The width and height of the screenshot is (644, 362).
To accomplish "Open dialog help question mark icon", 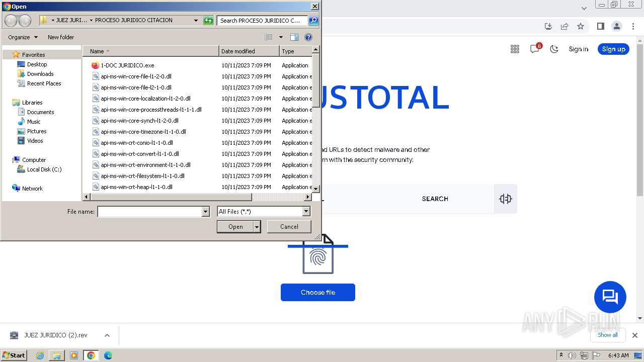I will (x=308, y=37).
